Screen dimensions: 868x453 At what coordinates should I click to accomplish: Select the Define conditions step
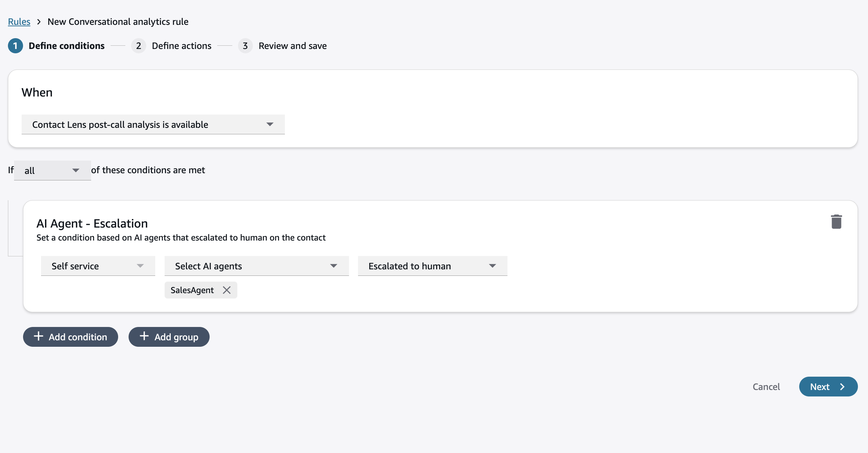(x=67, y=46)
